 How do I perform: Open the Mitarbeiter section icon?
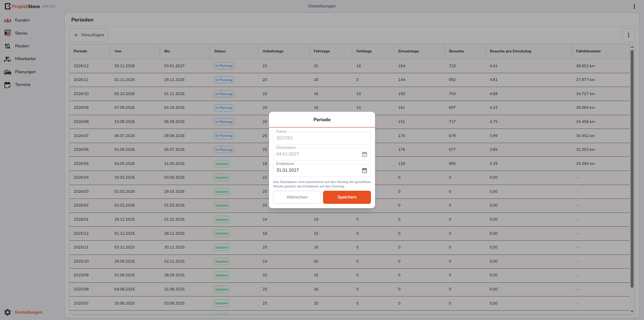[7, 59]
